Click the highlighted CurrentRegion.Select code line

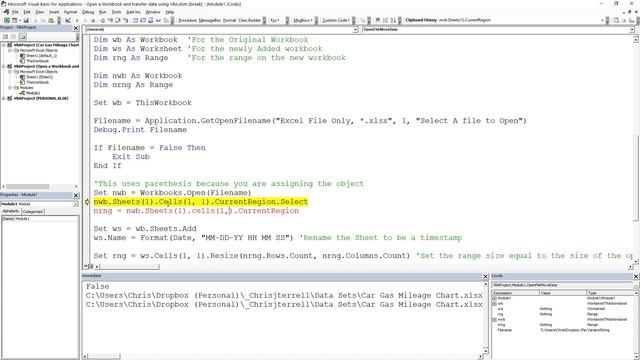pyautogui.click(x=201, y=202)
